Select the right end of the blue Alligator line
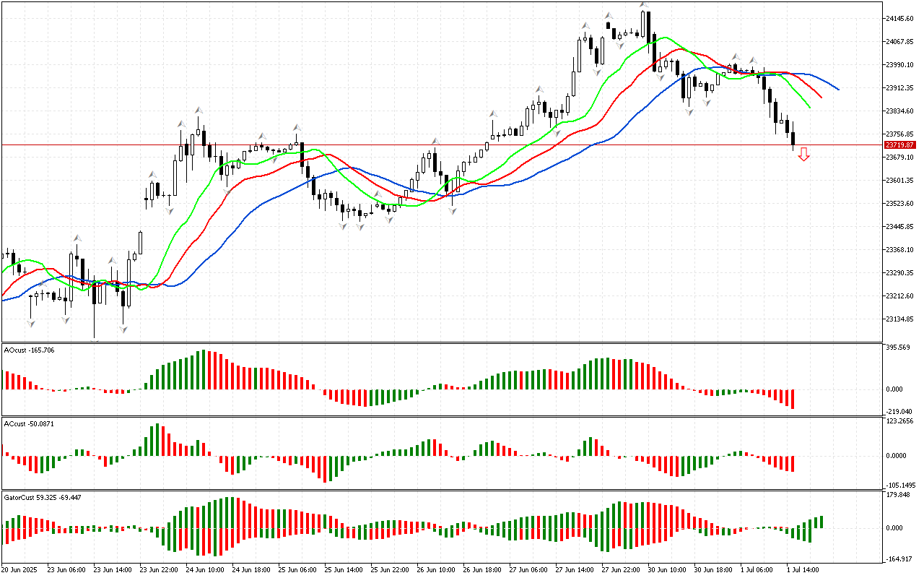 coord(837,90)
